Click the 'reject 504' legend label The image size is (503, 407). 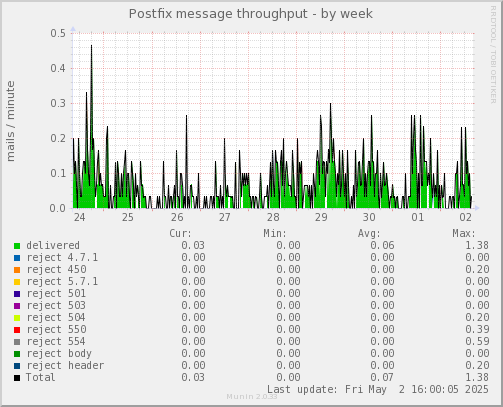pos(56,317)
